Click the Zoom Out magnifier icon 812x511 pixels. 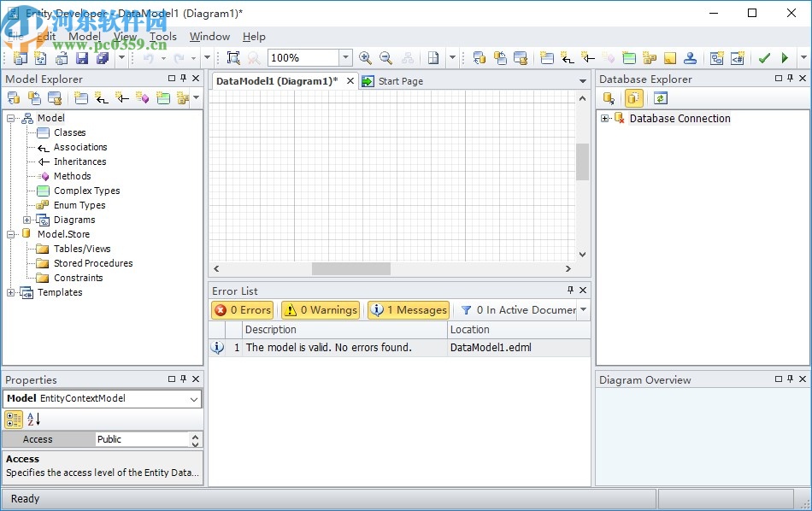pyautogui.click(x=385, y=58)
